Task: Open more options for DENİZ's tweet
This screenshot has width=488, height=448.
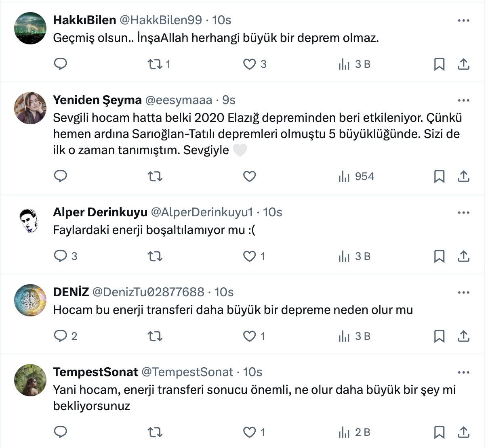Action: point(463,293)
